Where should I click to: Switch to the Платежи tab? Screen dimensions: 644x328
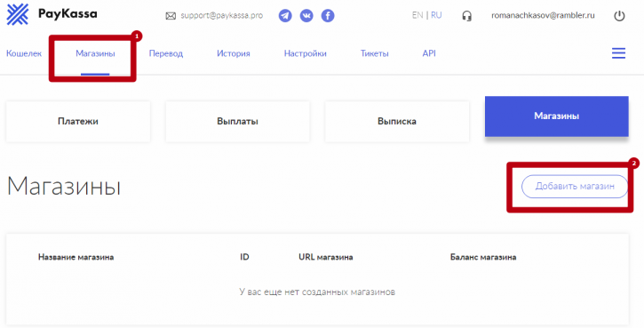(x=78, y=122)
